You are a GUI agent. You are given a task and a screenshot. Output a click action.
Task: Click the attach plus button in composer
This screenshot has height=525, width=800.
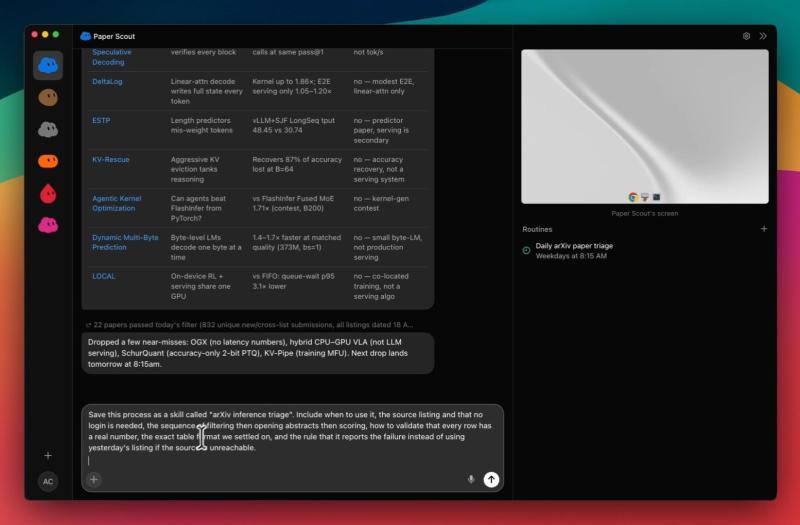pyautogui.click(x=94, y=480)
